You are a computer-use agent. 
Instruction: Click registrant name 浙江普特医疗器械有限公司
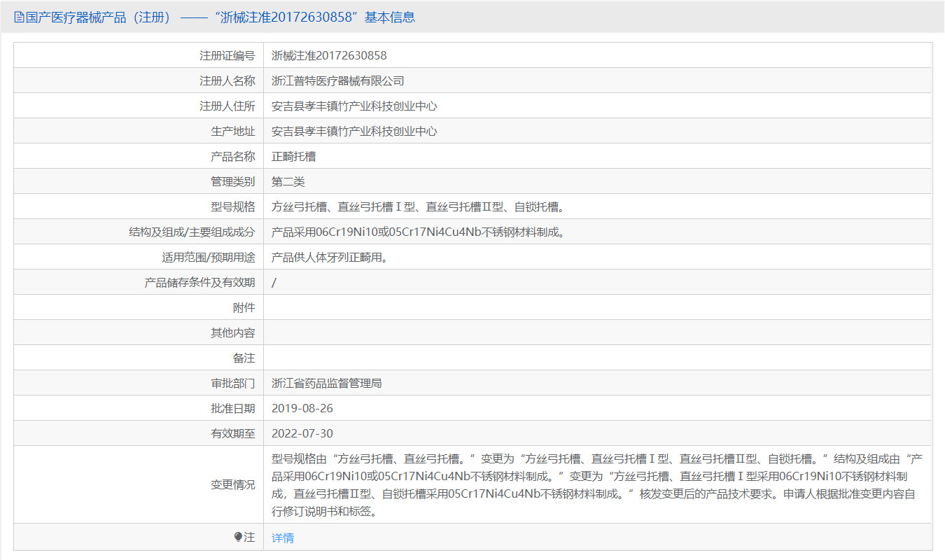[x=338, y=80]
